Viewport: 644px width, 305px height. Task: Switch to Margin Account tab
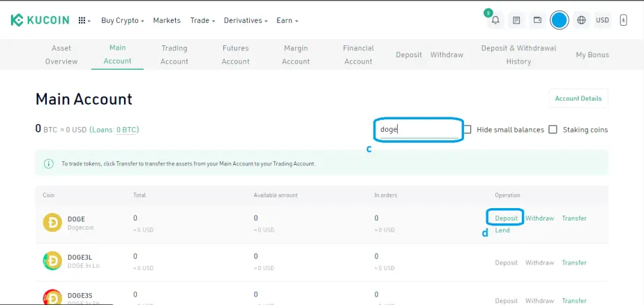click(296, 54)
